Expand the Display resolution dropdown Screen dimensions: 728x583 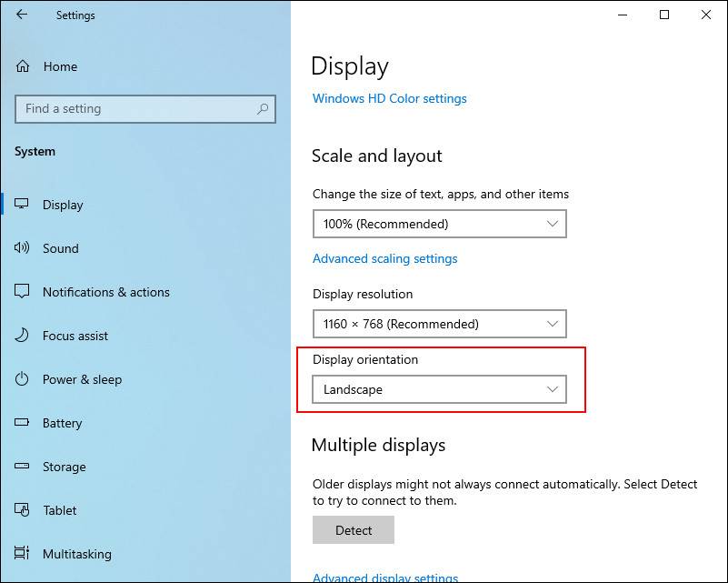439,324
